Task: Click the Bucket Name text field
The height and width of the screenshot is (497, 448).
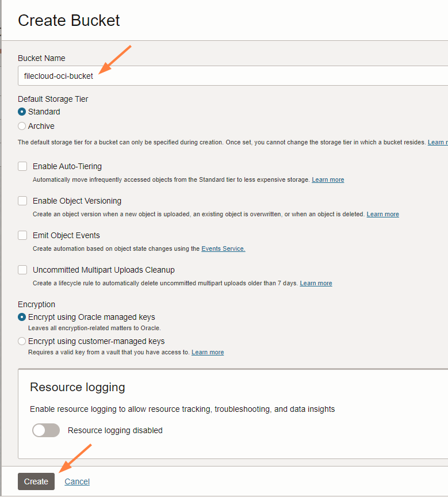Action: click(x=230, y=76)
